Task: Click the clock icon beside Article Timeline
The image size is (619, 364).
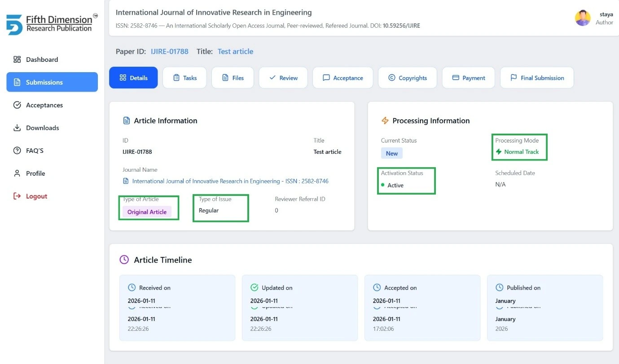Action: [124, 260]
